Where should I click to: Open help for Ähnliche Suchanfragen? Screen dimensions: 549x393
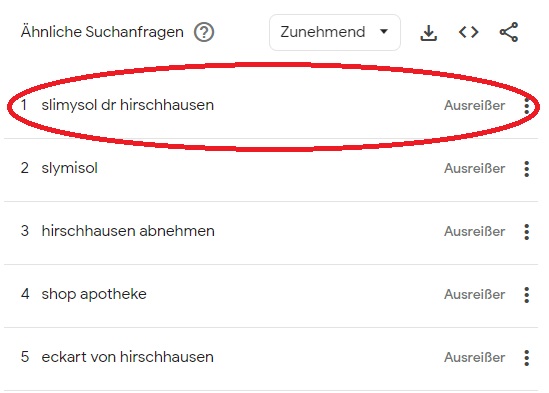[204, 32]
